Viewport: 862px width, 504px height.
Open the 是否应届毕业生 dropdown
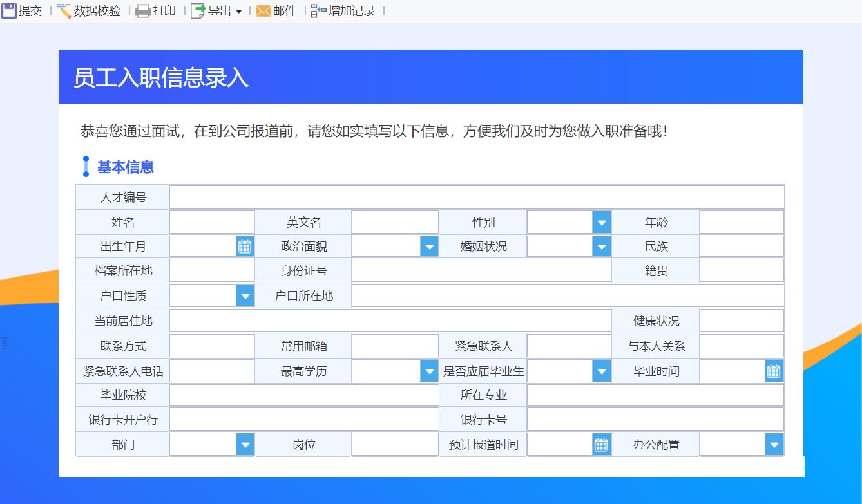602,371
